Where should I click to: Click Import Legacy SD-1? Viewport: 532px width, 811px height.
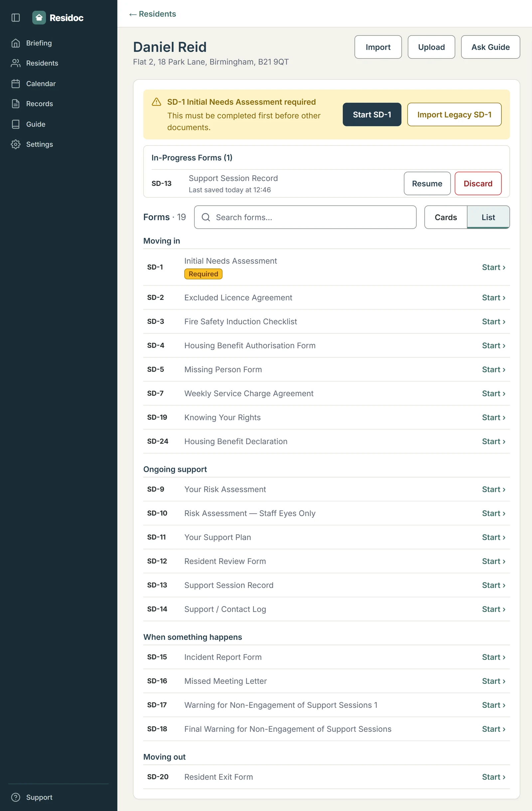point(454,114)
